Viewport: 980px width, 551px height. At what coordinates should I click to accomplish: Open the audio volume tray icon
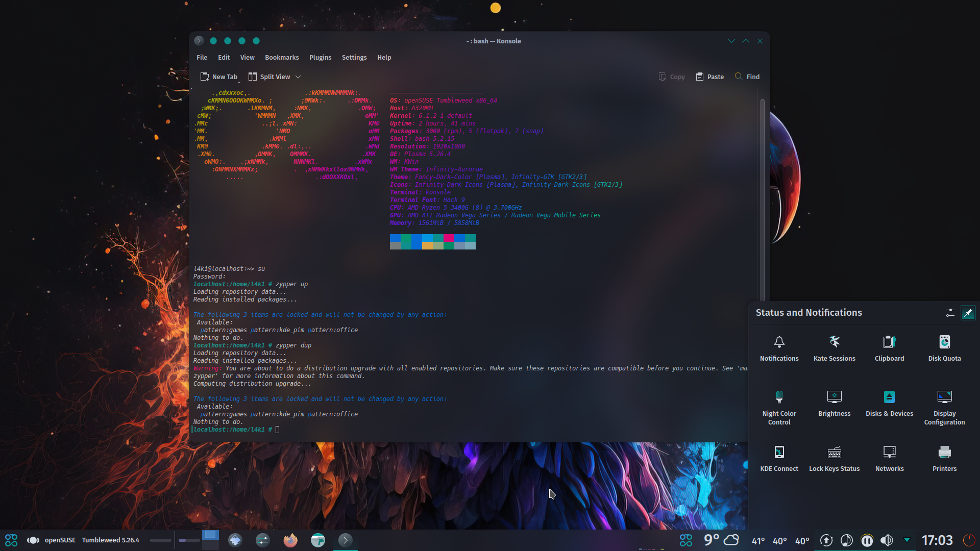(887, 540)
